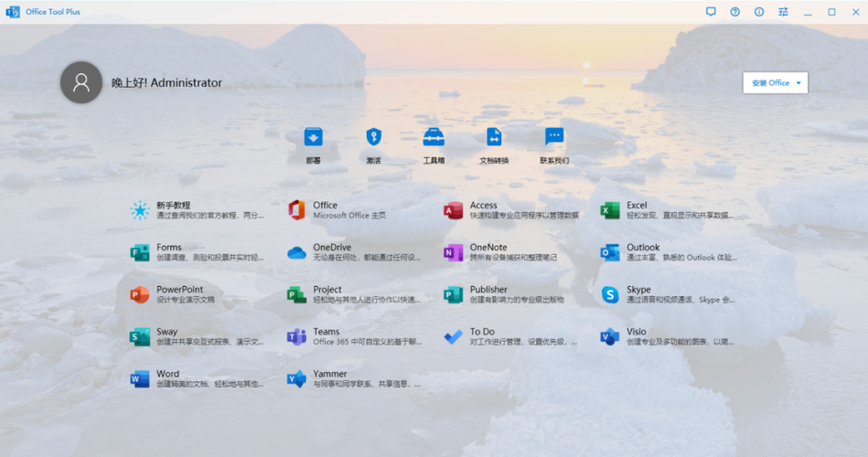Screen dimensions: 868x457
Task: Click the Access title text
Action: (x=483, y=206)
